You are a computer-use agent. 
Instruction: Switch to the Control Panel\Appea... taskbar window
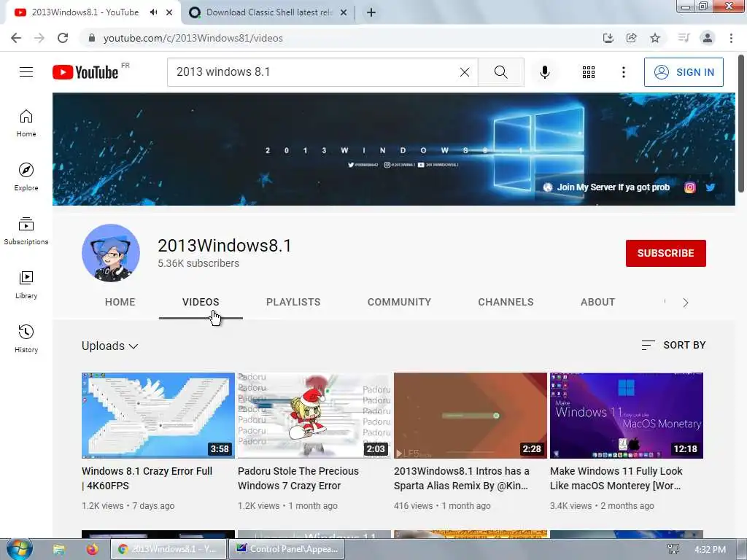(287, 549)
